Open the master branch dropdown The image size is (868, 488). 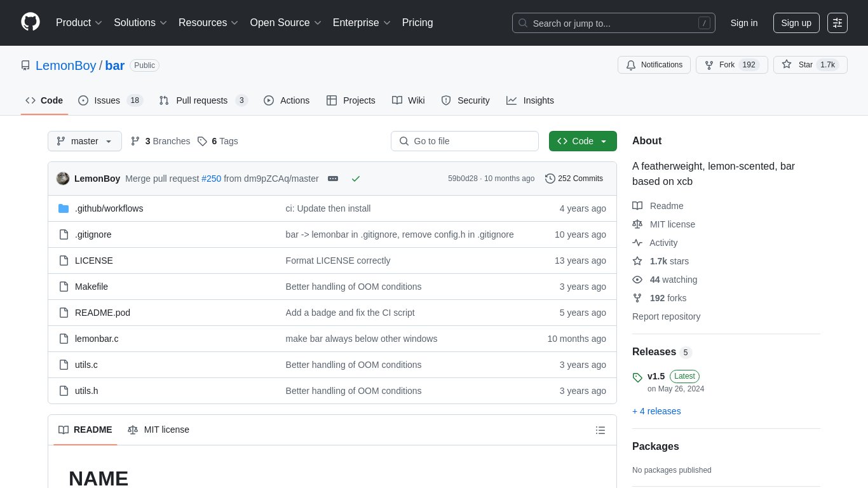coord(85,141)
